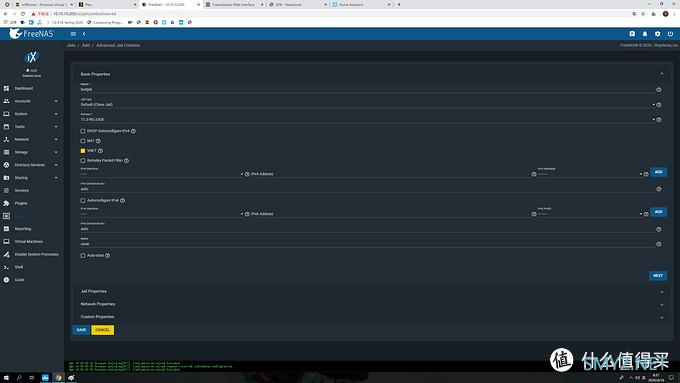Focus the IPv4 Default Router field
The height and width of the screenshot is (383, 680).
[367, 189]
